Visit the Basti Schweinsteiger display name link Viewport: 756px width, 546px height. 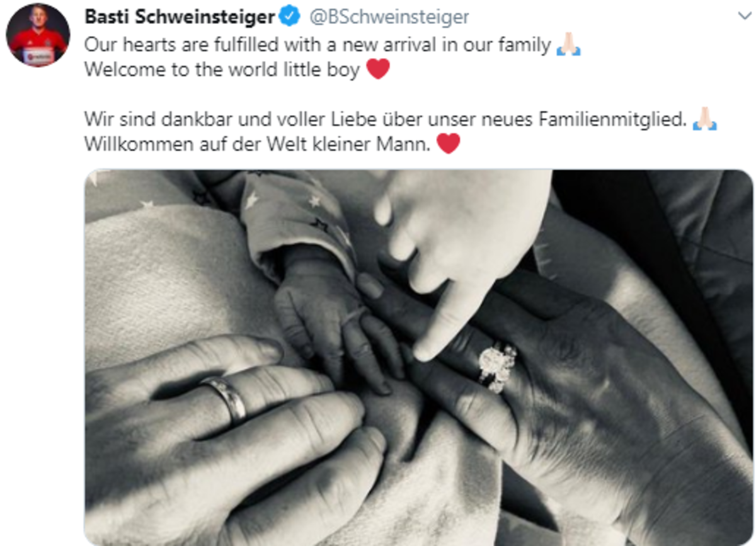tap(180, 17)
